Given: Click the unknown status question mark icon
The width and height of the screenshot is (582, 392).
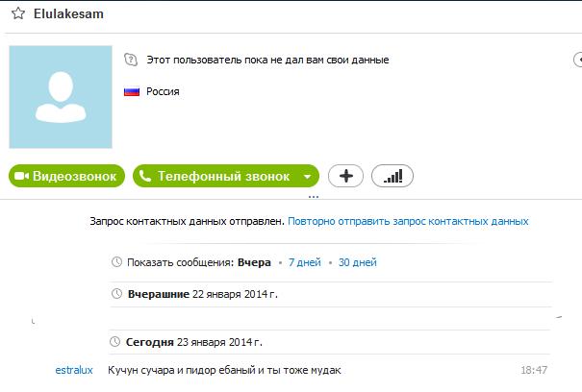Looking at the screenshot, I should (131, 60).
